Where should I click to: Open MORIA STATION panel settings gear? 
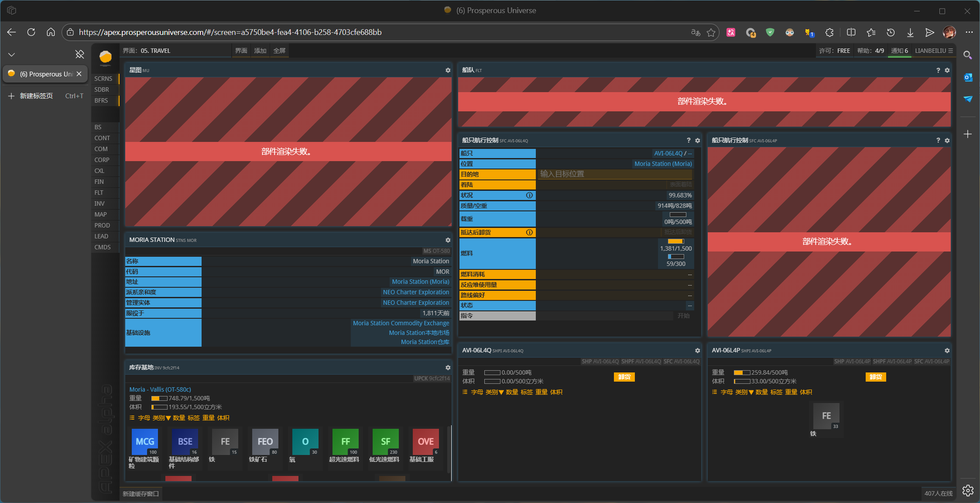448,240
